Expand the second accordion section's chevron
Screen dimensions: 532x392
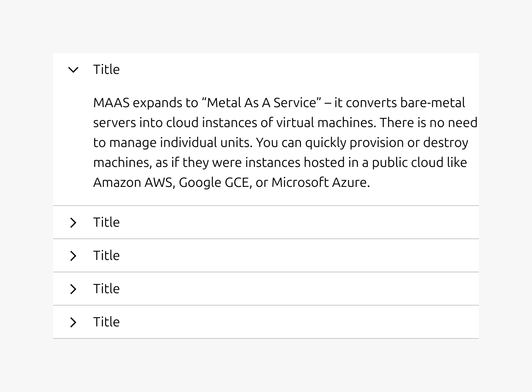[x=73, y=223]
